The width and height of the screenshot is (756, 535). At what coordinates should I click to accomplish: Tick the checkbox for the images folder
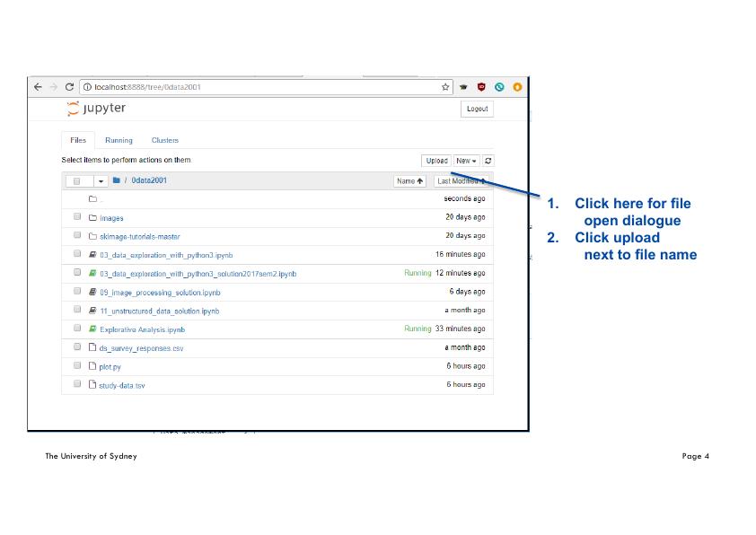pos(77,217)
